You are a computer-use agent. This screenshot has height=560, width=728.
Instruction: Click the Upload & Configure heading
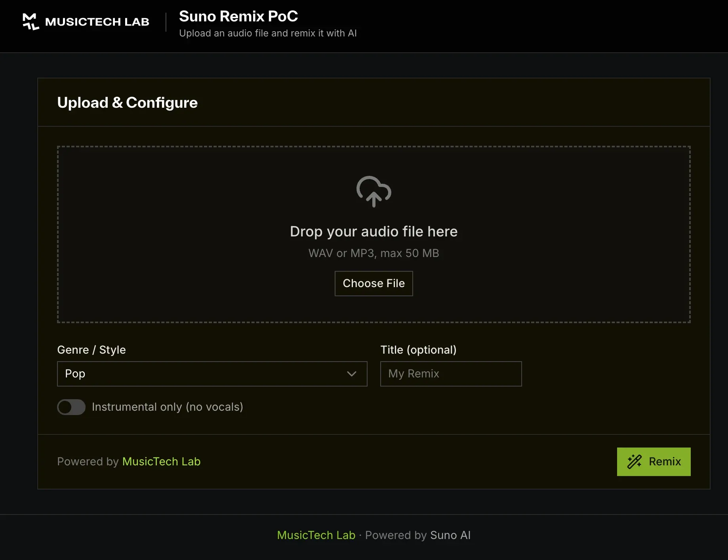coord(128,103)
